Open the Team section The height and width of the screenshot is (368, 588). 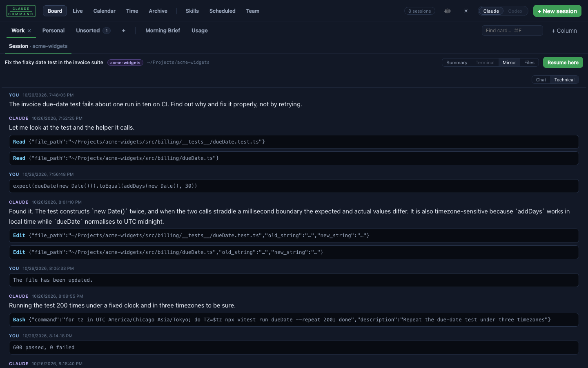point(252,11)
